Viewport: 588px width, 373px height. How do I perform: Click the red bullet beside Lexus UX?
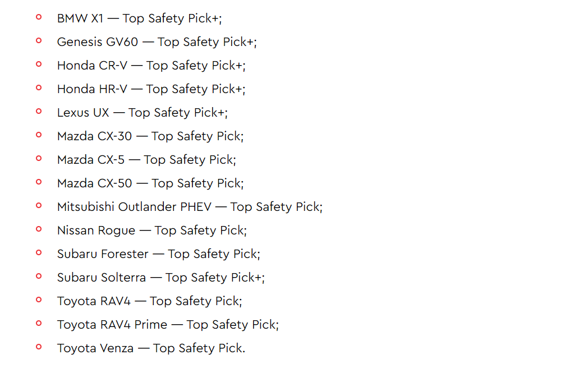(x=39, y=111)
